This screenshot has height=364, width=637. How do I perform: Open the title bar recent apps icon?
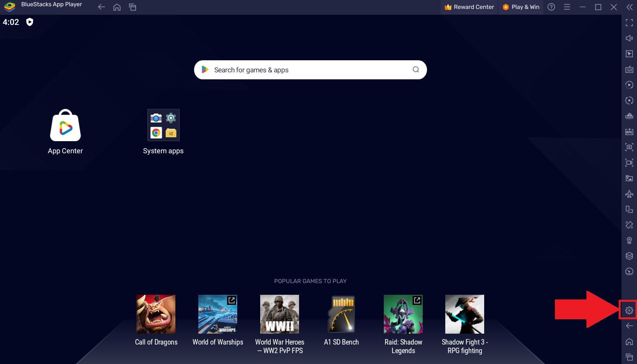click(133, 7)
